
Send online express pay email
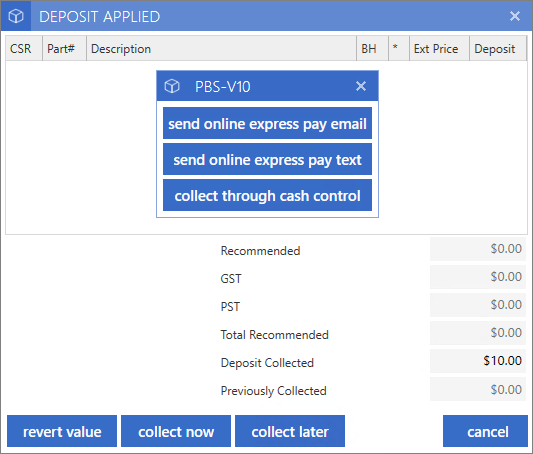pyautogui.click(x=267, y=123)
